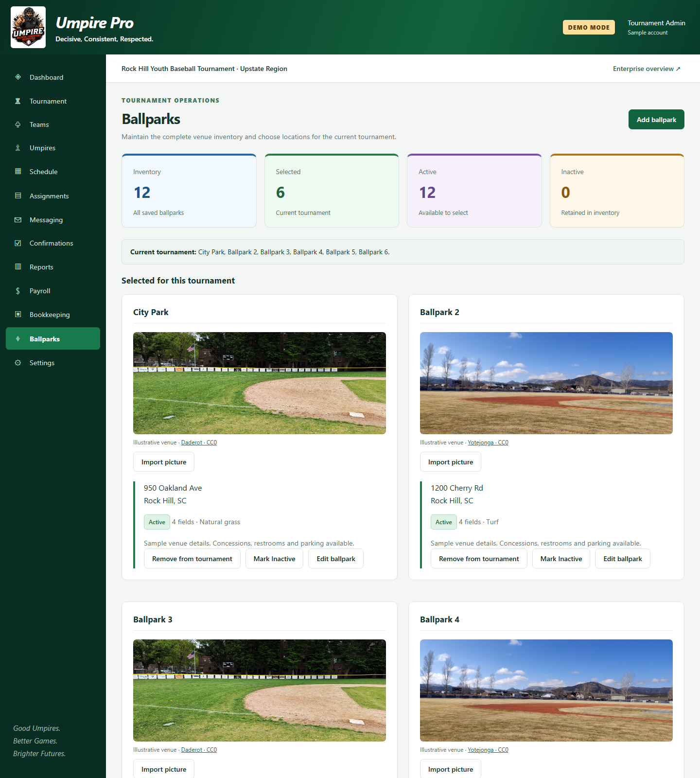Open Messaging from the sidebar

click(53, 220)
